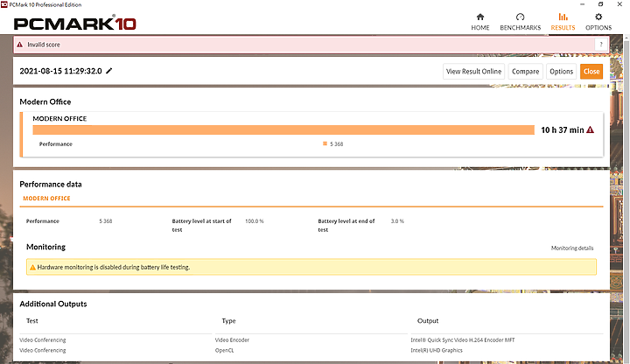Click the OpenCL type cell
Viewport: 630px width, 364px height.
click(224, 350)
